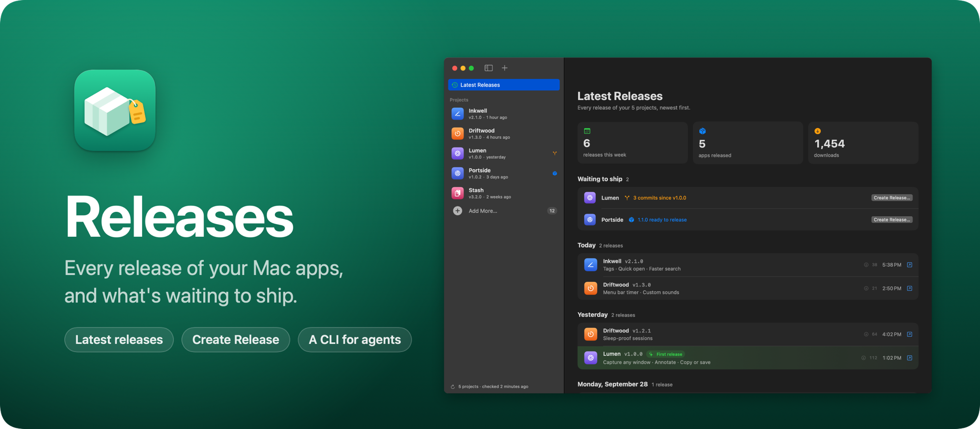Click the 'Latest releases' pill button
Viewport: 980px width, 429px height.
pyautogui.click(x=119, y=340)
